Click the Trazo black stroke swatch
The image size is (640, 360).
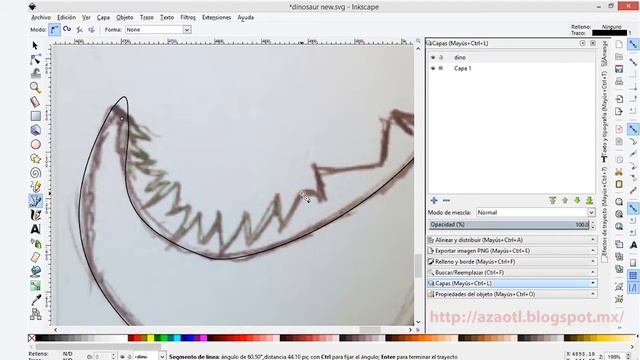(609, 33)
